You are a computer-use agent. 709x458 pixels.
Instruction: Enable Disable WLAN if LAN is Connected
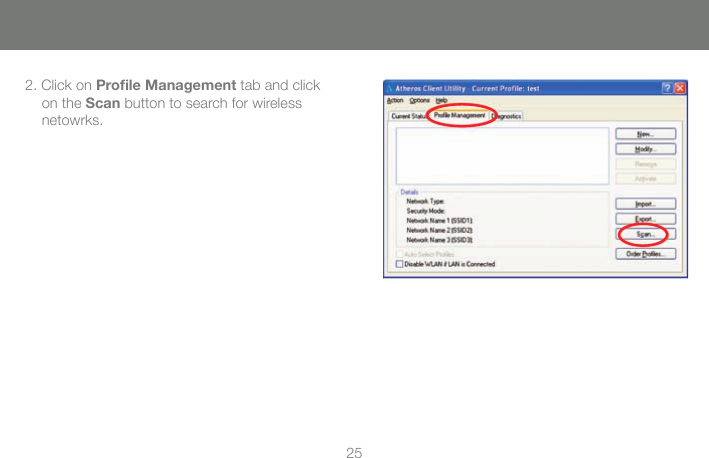click(x=399, y=264)
